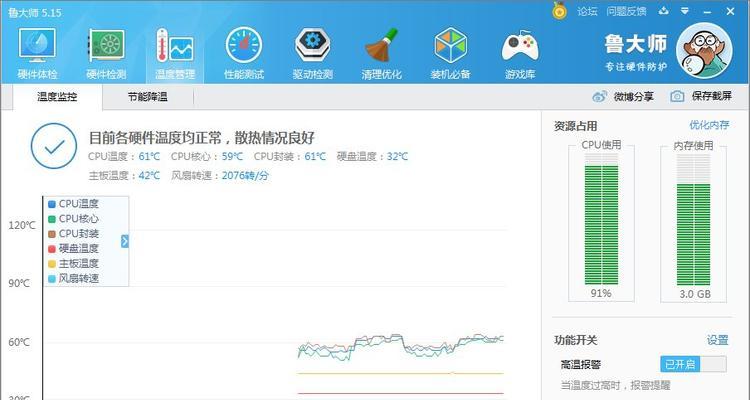Click the 91% CPU usage text

pos(601,293)
